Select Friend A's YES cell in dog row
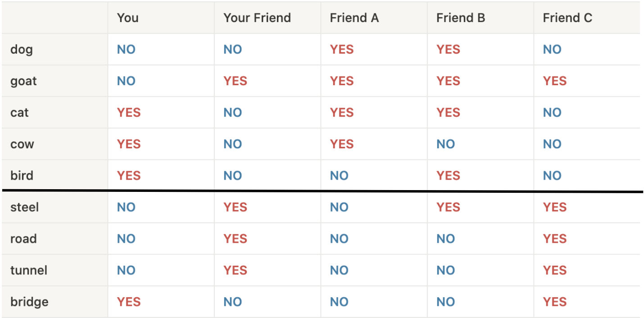This screenshot has height=318, width=644. pyautogui.click(x=341, y=50)
